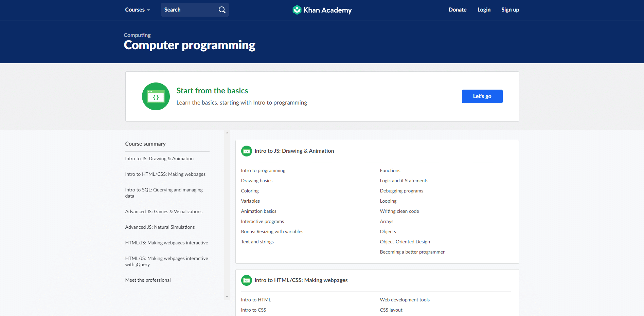Open the Animation basics lesson
The height and width of the screenshot is (316, 644).
pos(259,211)
